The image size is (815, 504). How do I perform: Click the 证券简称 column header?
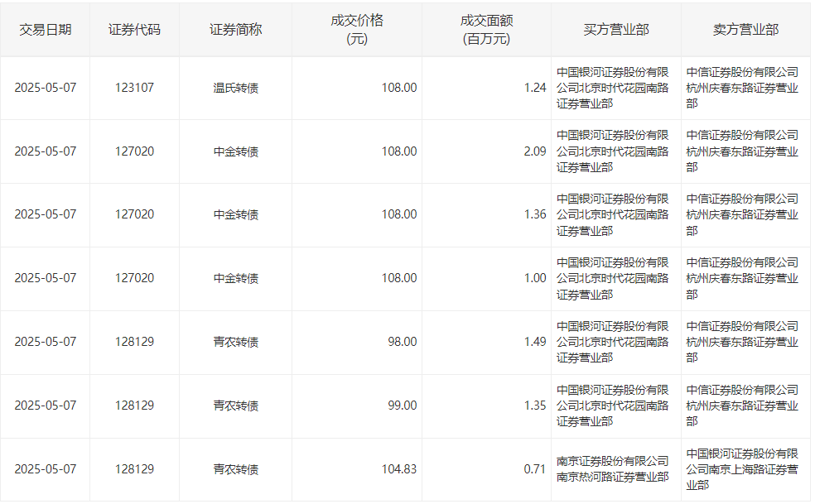pos(235,30)
